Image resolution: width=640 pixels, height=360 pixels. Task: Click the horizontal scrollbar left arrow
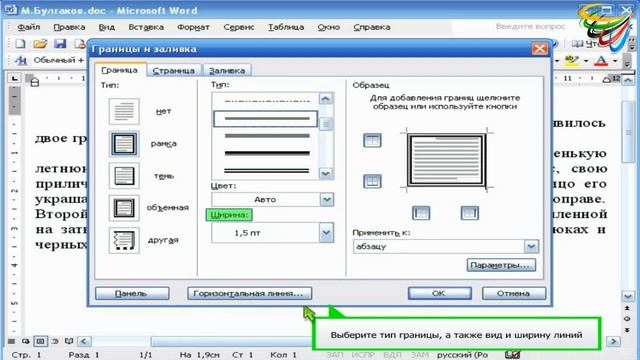point(84,341)
